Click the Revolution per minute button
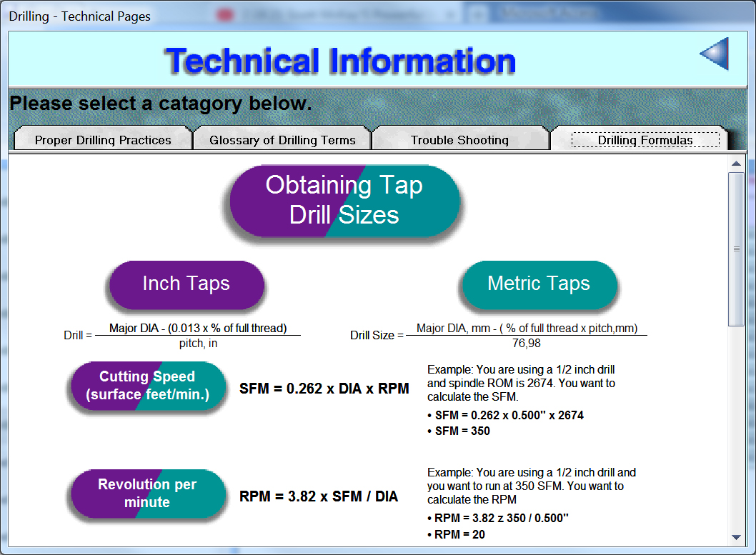Image resolution: width=756 pixels, height=555 pixels. coord(147,493)
